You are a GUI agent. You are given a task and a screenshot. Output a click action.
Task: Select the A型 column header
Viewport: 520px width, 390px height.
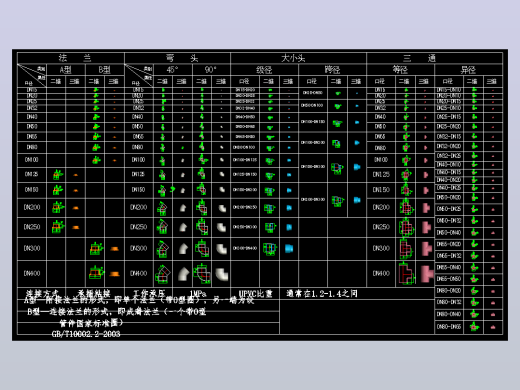coord(65,70)
